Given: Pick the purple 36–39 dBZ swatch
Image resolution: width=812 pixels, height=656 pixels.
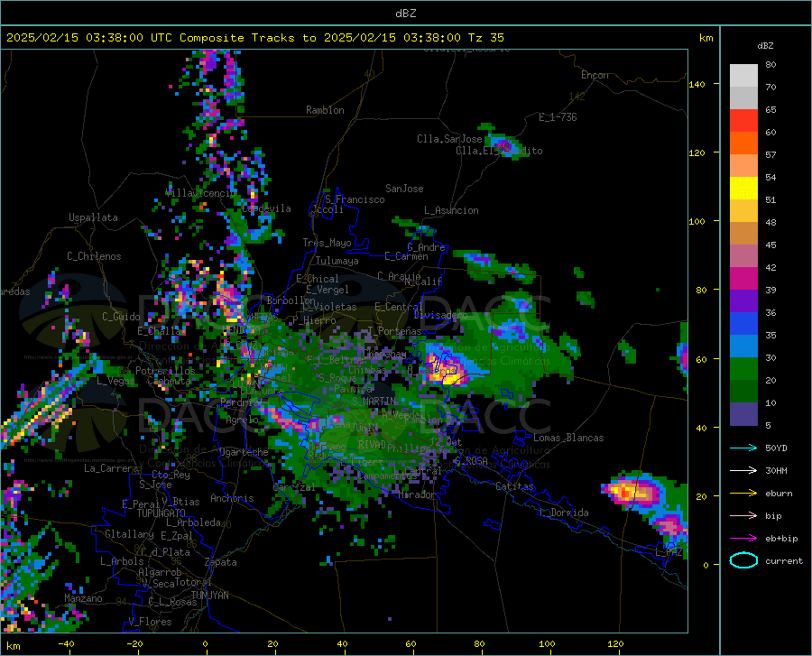Looking at the screenshot, I should [x=743, y=300].
